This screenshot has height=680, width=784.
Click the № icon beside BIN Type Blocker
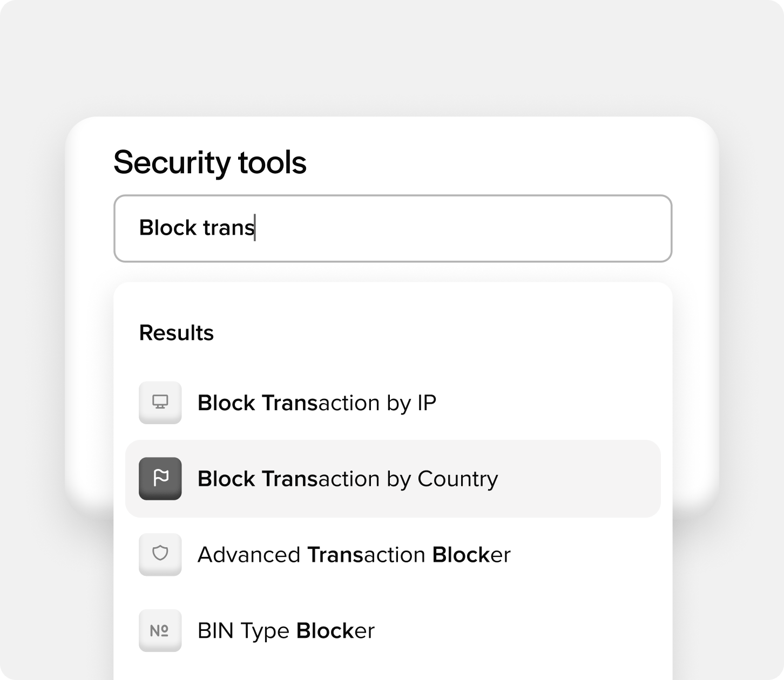pyautogui.click(x=160, y=630)
